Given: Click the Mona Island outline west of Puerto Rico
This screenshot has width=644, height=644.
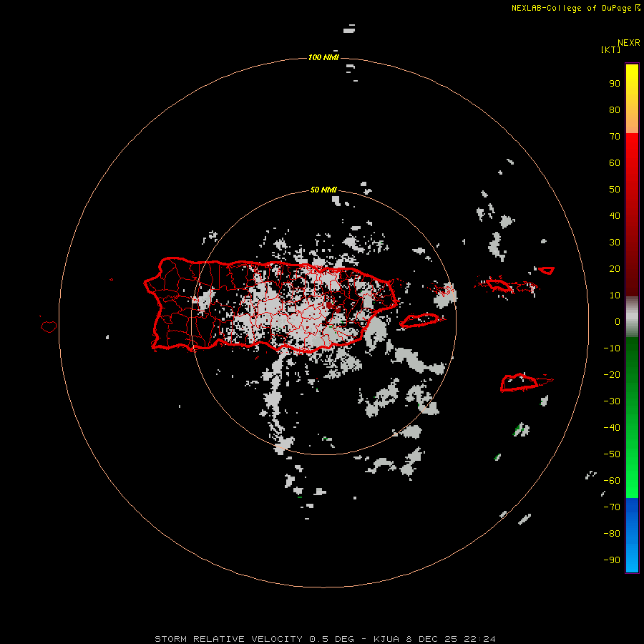Looking at the screenshot, I should pos(49,326).
